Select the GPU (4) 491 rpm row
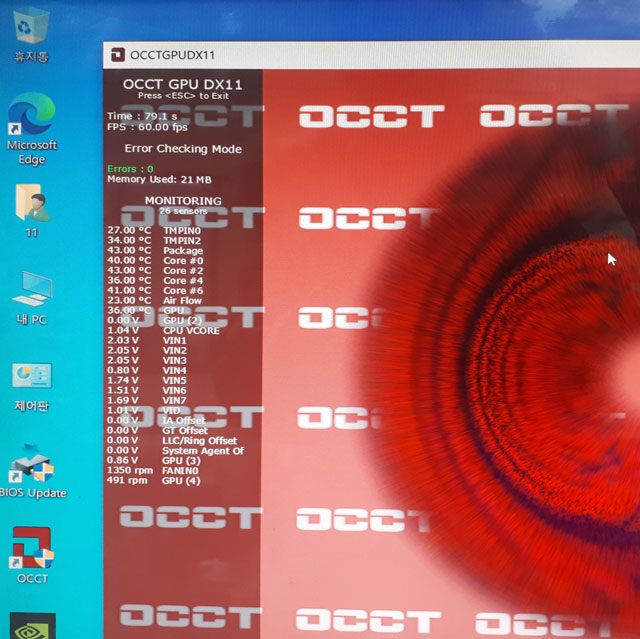 (x=154, y=481)
